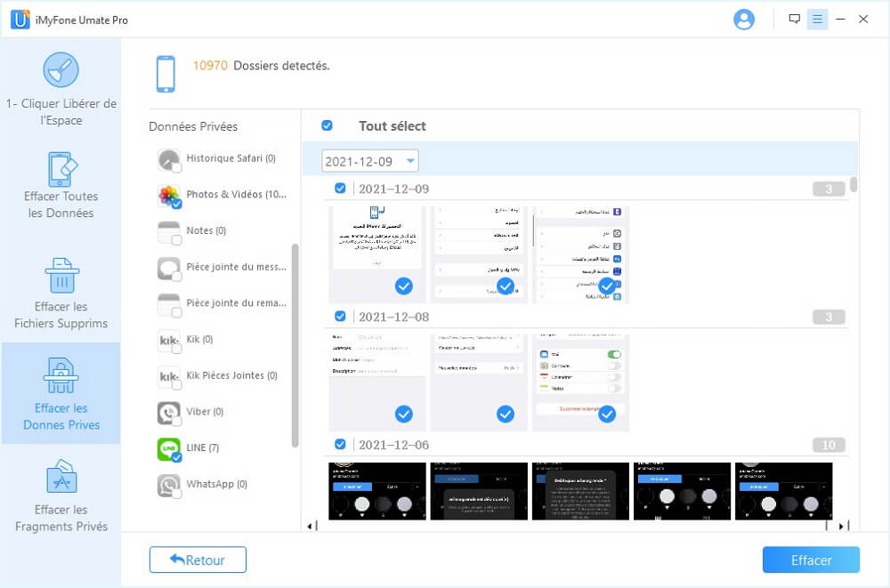Click the Retour button
Viewport: 890px width, 588px height.
[x=198, y=560]
